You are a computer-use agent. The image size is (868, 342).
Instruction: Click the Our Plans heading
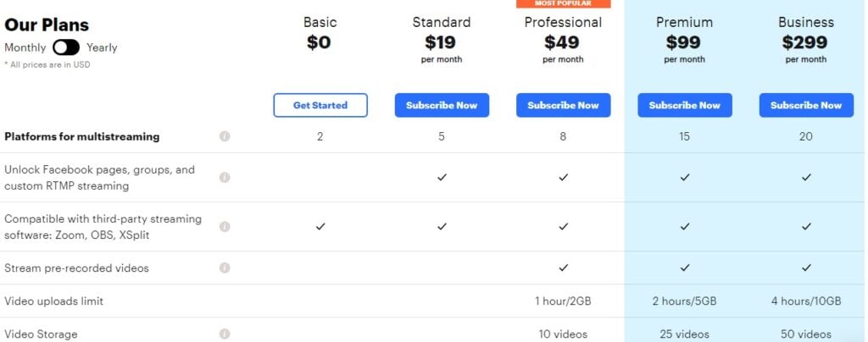47,25
